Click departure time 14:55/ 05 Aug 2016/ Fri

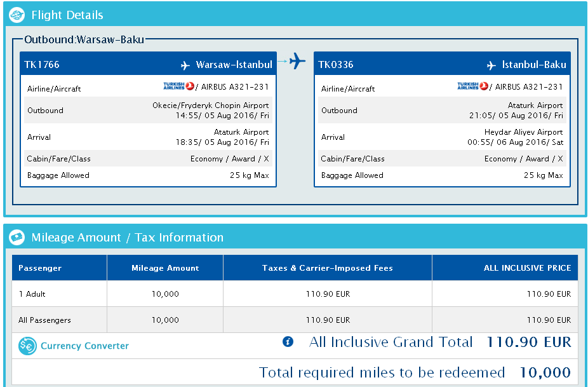pyautogui.click(x=222, y=116)
